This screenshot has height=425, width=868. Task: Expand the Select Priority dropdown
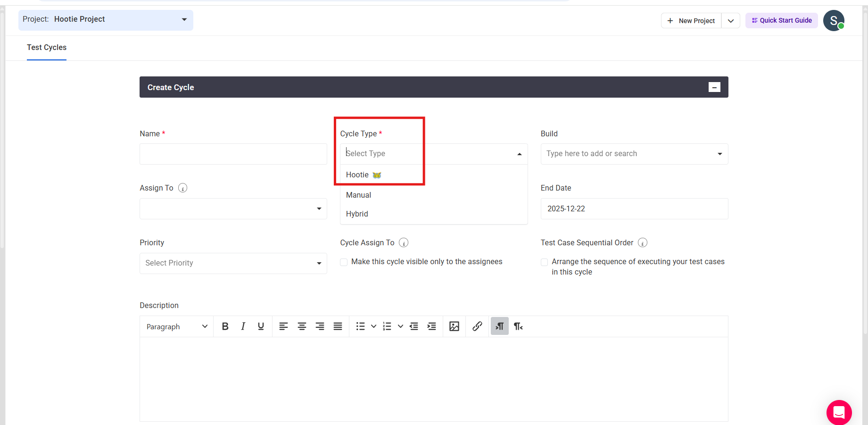coord(233,263)
